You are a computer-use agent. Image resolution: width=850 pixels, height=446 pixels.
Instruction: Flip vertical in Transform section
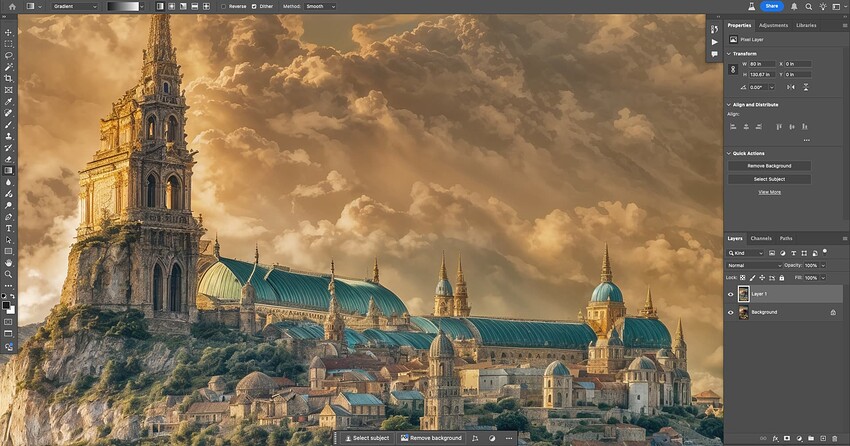pos(806,87)
